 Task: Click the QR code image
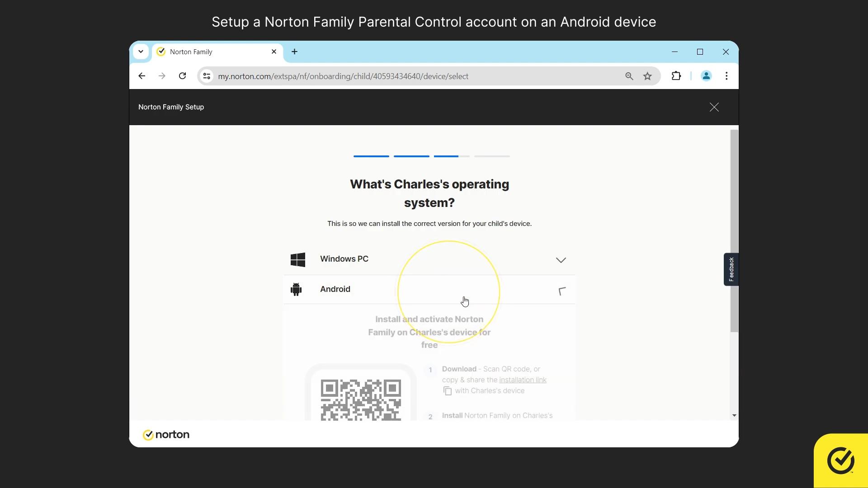(361, 400)
